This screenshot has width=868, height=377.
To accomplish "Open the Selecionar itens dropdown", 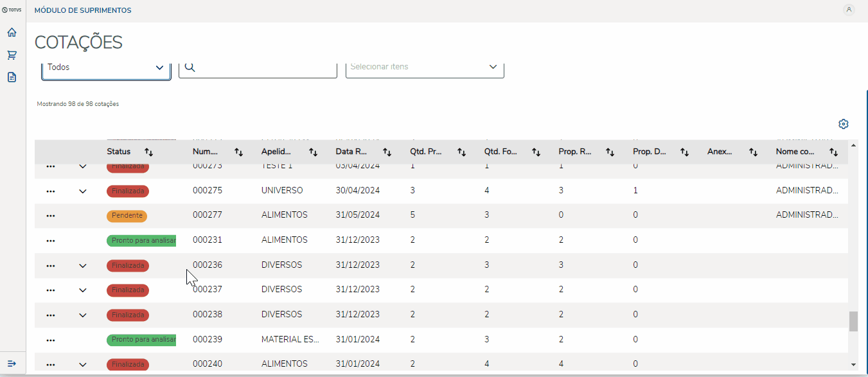I will click(x=425, y=67).
